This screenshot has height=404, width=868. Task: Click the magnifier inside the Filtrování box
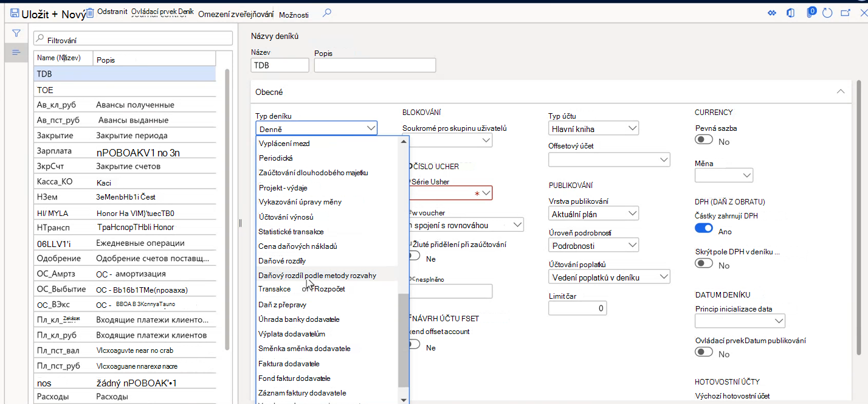[41, 40]
